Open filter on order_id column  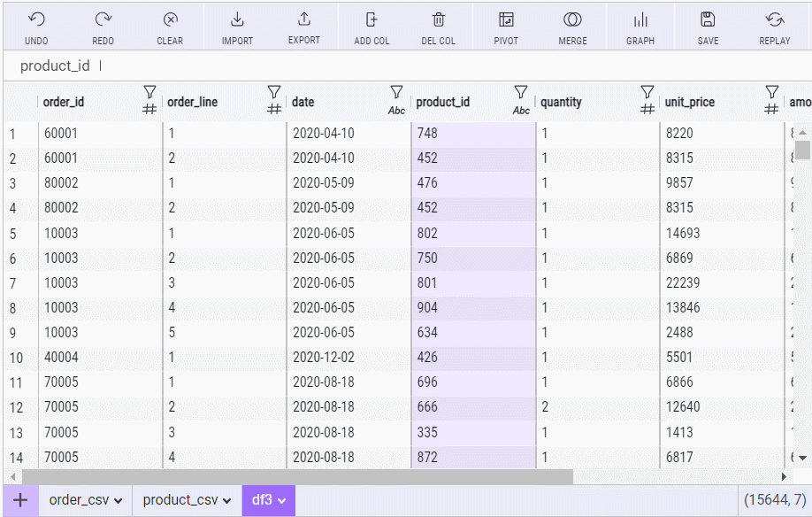[149, 92]
